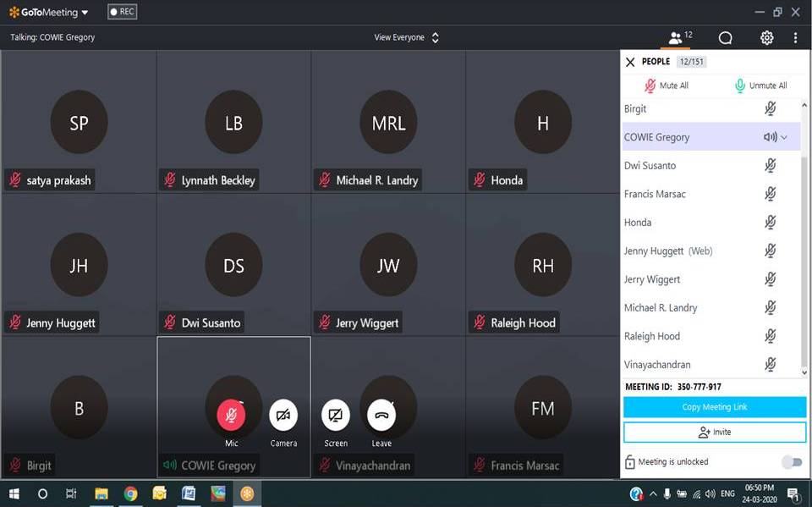
Task: Select the satya prakash video tile avatar
Action: click(79, 123)
